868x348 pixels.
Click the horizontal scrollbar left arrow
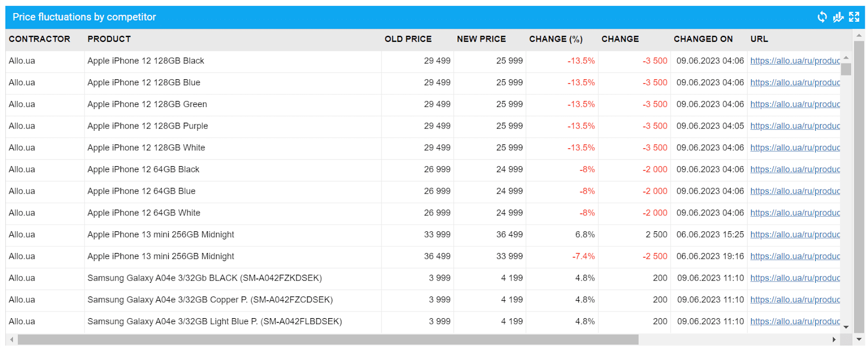[12, 340]
